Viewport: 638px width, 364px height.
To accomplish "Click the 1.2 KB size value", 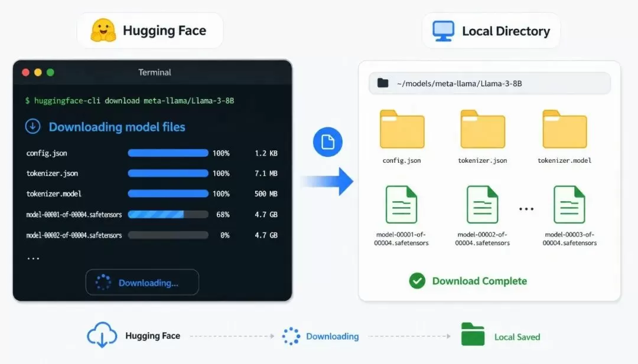I will click(x=266, y=153).
